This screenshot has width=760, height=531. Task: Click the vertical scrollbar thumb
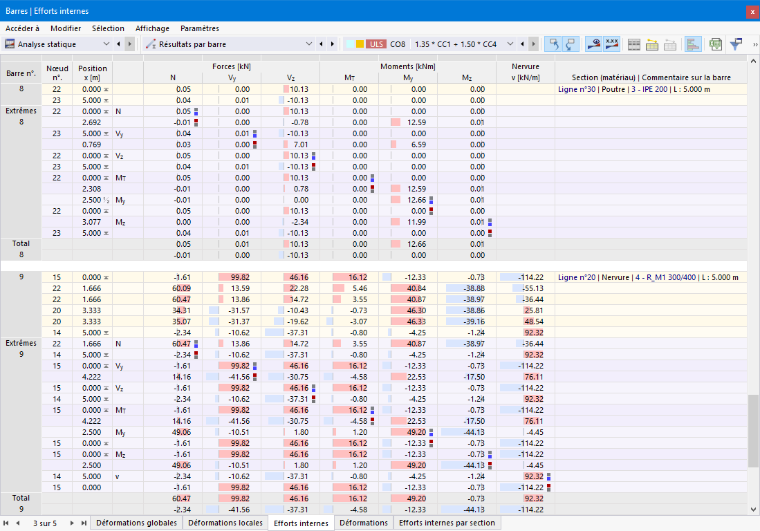pos(753,431)
